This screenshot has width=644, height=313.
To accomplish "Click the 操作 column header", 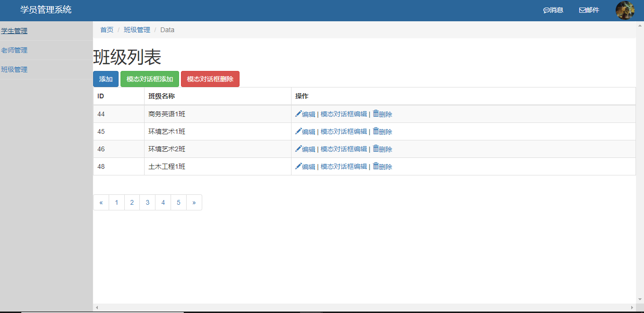I will point(464,96).
